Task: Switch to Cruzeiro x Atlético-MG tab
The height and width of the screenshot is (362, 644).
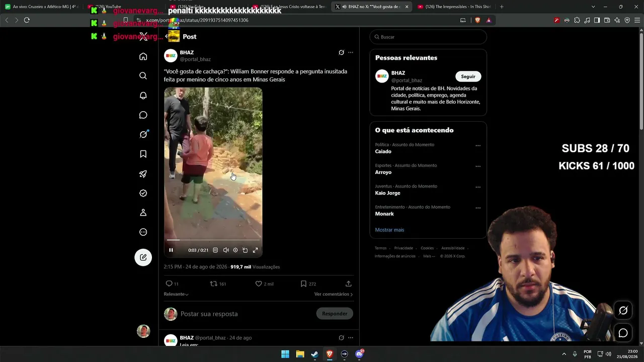Action: tap(42, 7)
